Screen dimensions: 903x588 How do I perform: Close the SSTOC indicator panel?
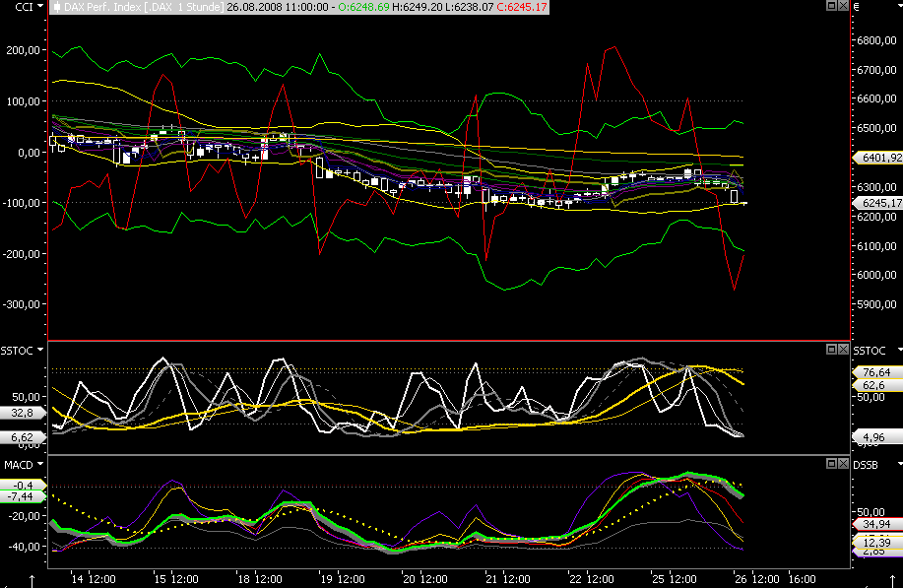click(844, 350)
